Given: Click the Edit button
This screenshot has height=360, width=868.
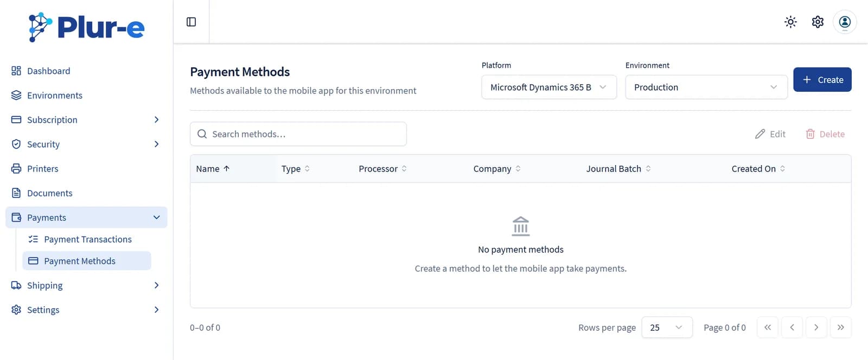Looking at the screenshot, I should [770, 134].
